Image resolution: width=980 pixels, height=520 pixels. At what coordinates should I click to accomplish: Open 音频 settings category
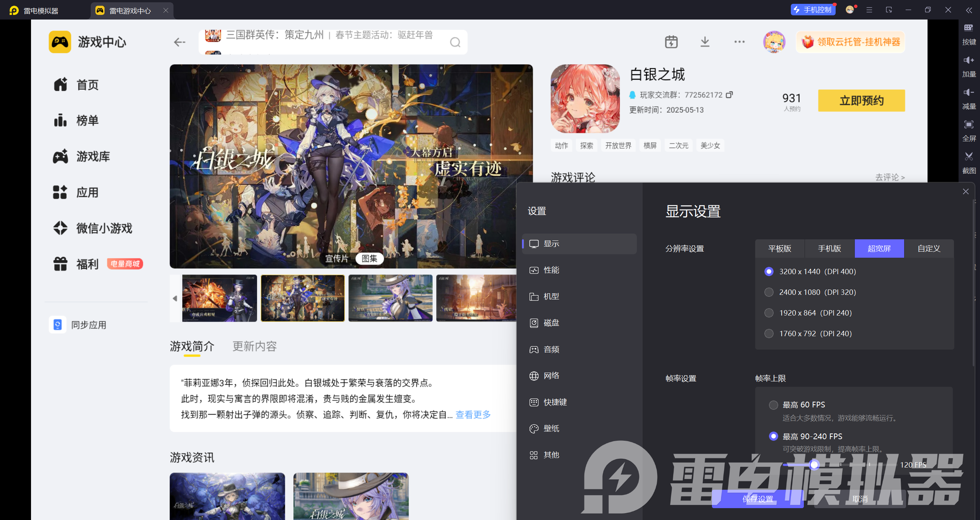[x=579, y=350]
